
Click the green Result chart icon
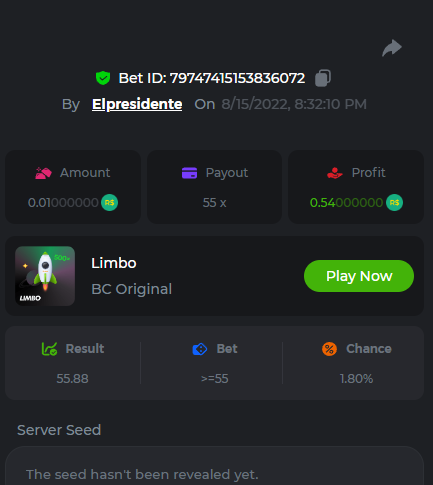tap(49, 349)
